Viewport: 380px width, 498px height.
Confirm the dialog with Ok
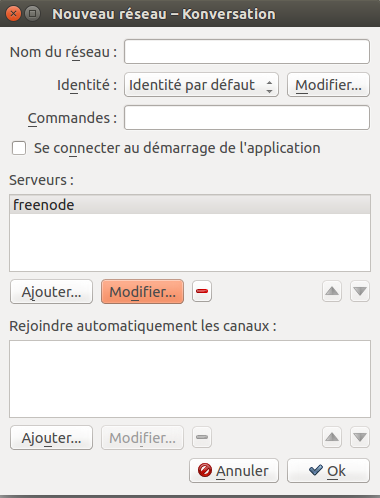[x=328, y=471]
